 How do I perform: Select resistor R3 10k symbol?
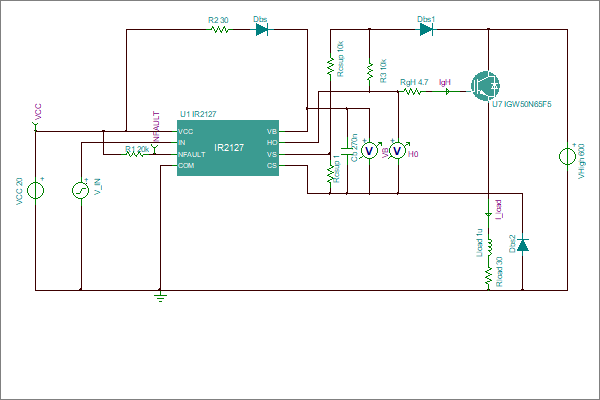tap(370, 70)
